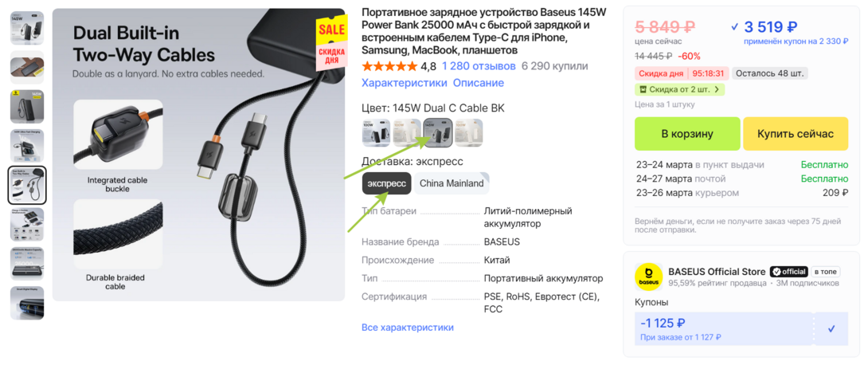The height and width of the screenshot is (369, 868).
Task: Open the Характеристики section
Action: 404,83
